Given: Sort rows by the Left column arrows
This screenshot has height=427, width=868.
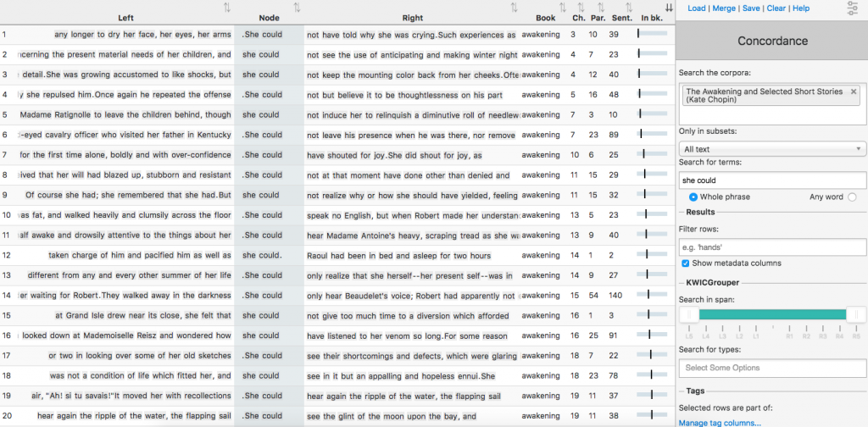Looking at the screenshot, I should pos(226,8).
